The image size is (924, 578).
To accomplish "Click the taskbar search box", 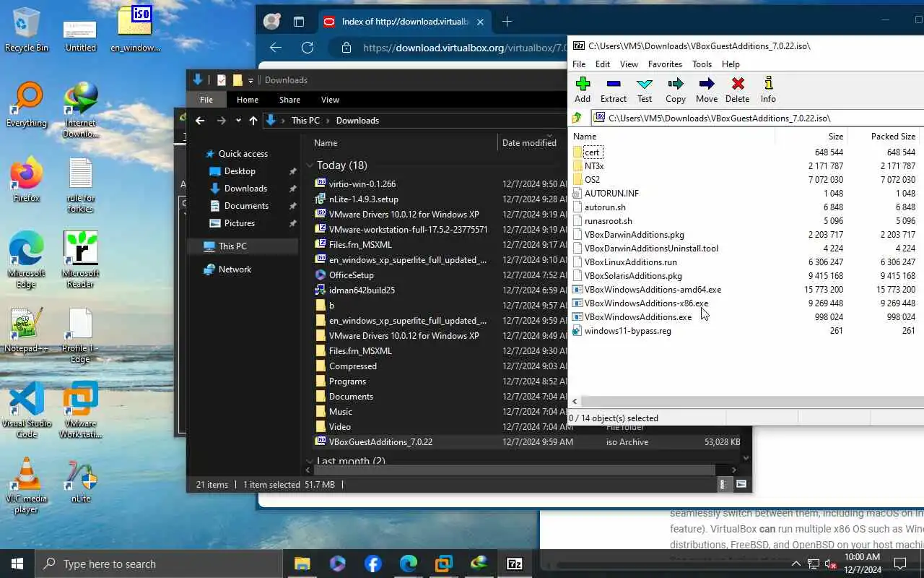I will tap(158, 564).
